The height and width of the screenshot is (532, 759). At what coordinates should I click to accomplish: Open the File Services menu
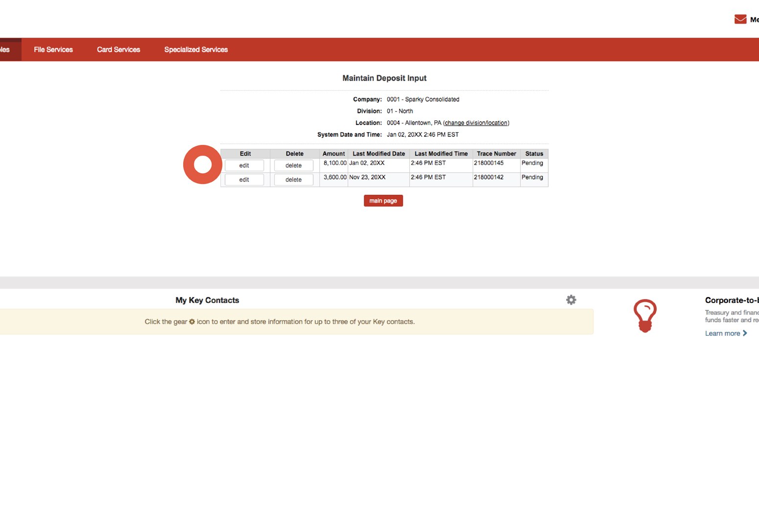click(x=53, y=49)
